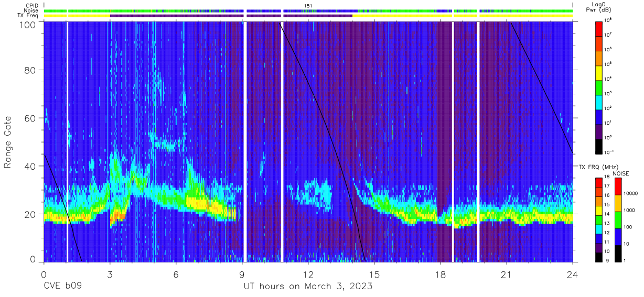644x297 pixels.
Task: Click the 'Range Gate' y-axis title
Action: [8, 141]
